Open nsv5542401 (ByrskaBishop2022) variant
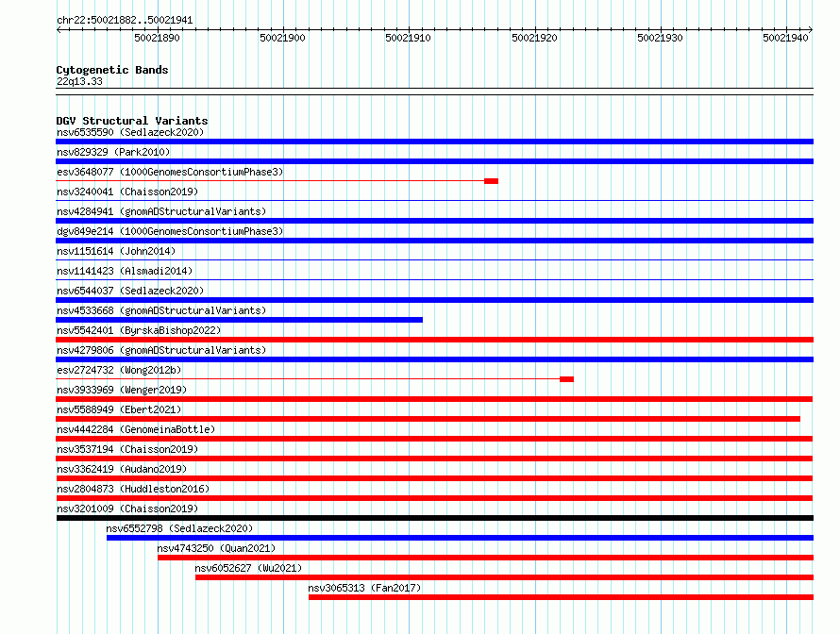 point(139,330)
